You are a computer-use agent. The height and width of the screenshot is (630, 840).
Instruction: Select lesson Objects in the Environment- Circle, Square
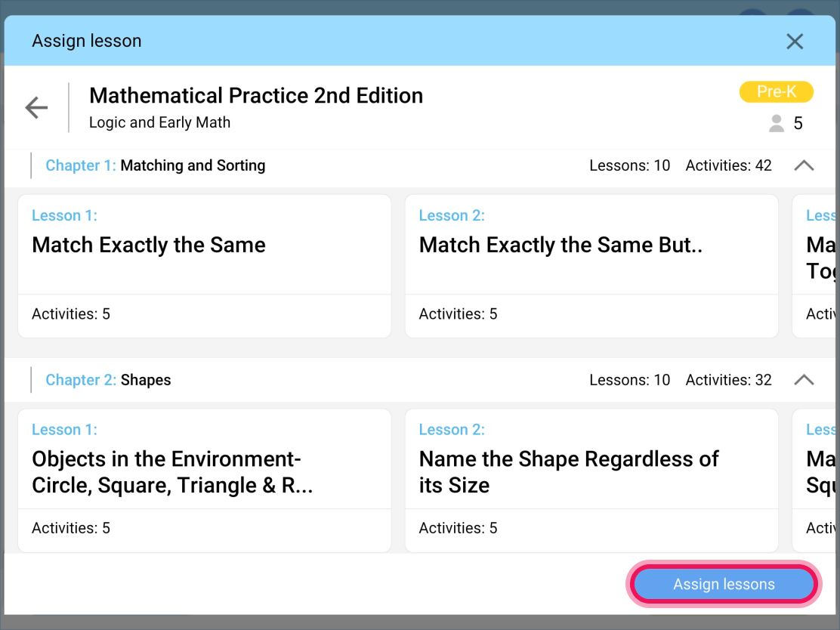[205, 480]
